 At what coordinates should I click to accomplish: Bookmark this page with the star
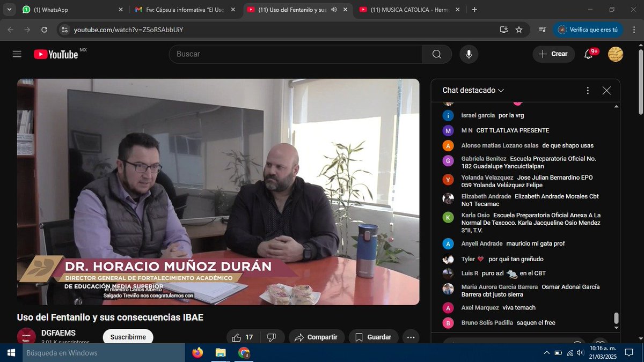(x=519, y=30)
